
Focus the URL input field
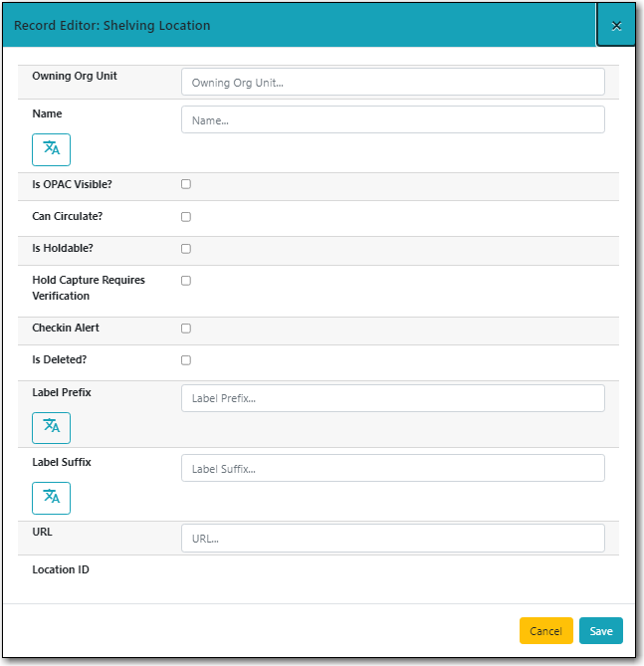(393, 539)
